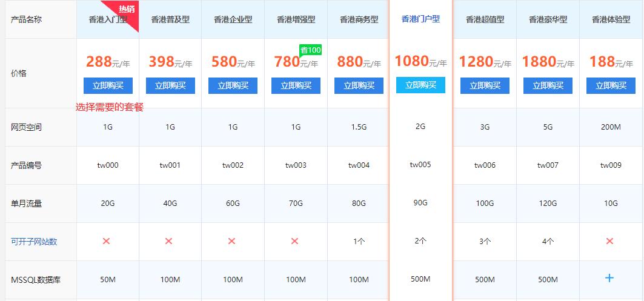Click the 1个 子网站数 value

359,242
